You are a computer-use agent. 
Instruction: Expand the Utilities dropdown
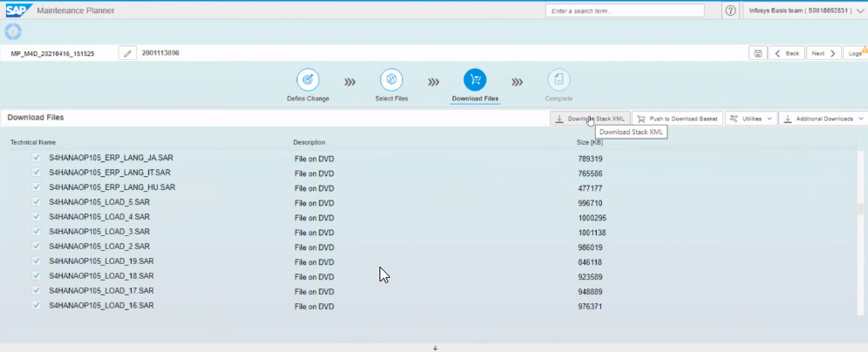750,118
